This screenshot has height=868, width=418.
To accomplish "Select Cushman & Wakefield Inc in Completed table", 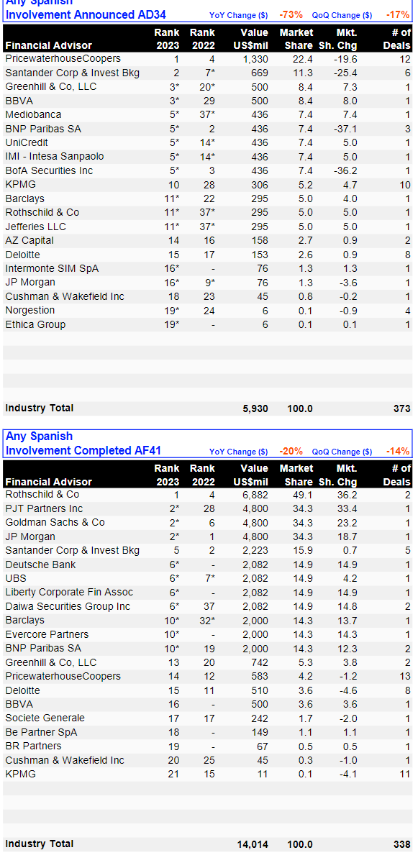I will coord(65,760).
